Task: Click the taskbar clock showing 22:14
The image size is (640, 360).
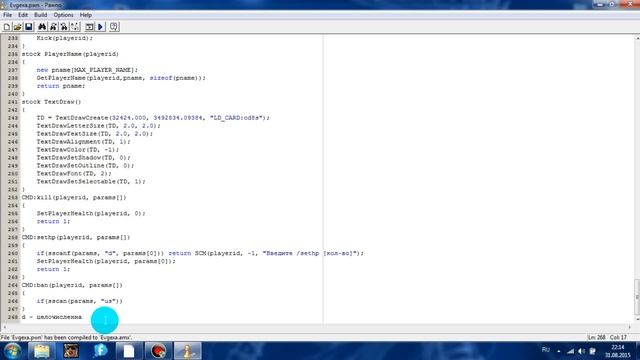Action: pyautogui.click(x=618, y=351)
